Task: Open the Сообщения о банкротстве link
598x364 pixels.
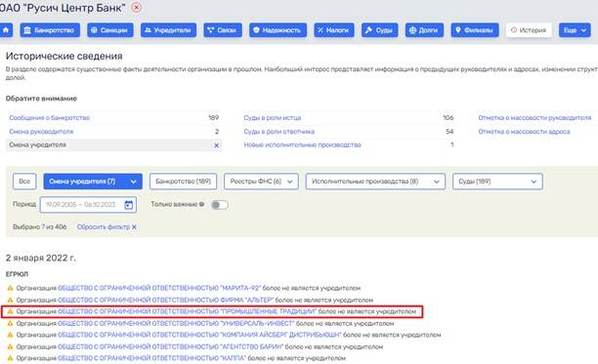Action: 50,118
